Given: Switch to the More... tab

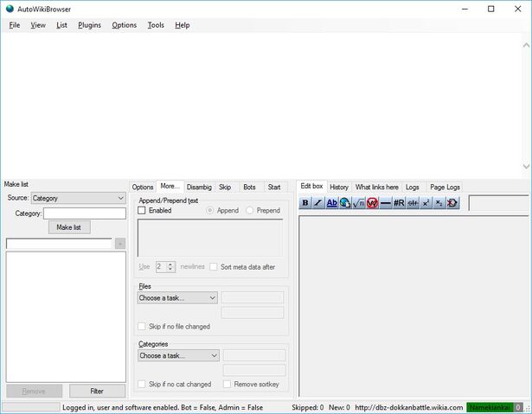Looking at the screenshot, I should pos(170,186).
